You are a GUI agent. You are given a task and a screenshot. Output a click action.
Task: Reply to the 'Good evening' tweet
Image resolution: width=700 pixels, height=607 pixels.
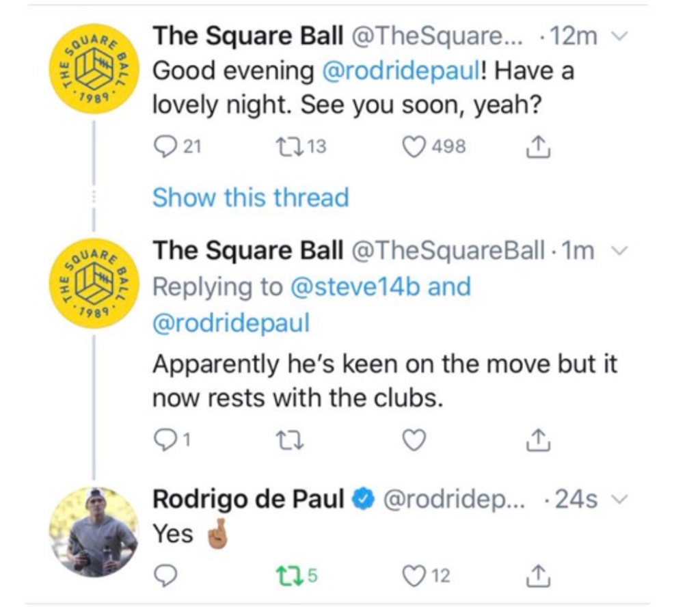pyautogui.click(x=163, y=146)
